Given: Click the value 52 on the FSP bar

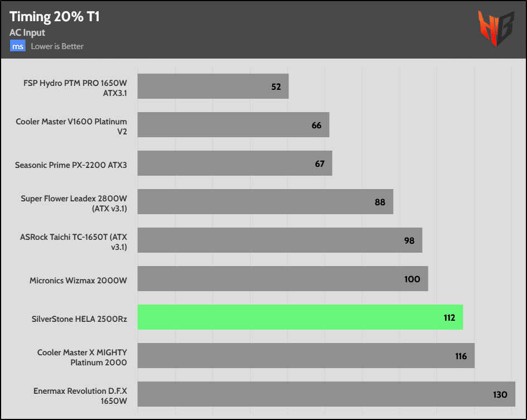Looking at the screenshot, I should (x=276, y=87).
